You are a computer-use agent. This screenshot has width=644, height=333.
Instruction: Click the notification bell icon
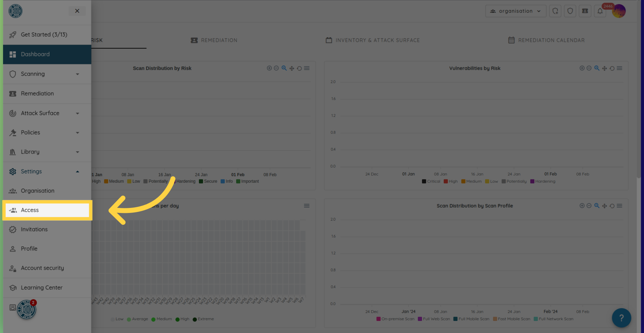pyautogui.click(x=600, y=11)
